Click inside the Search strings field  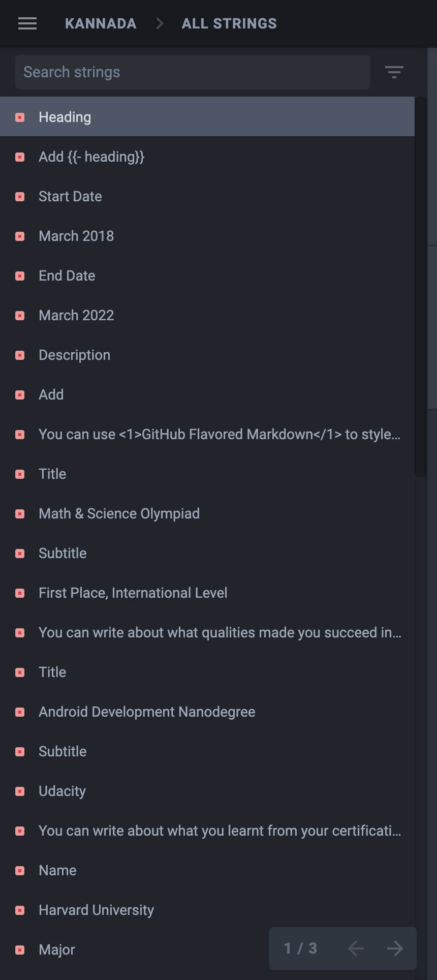[x=192, y=72]
